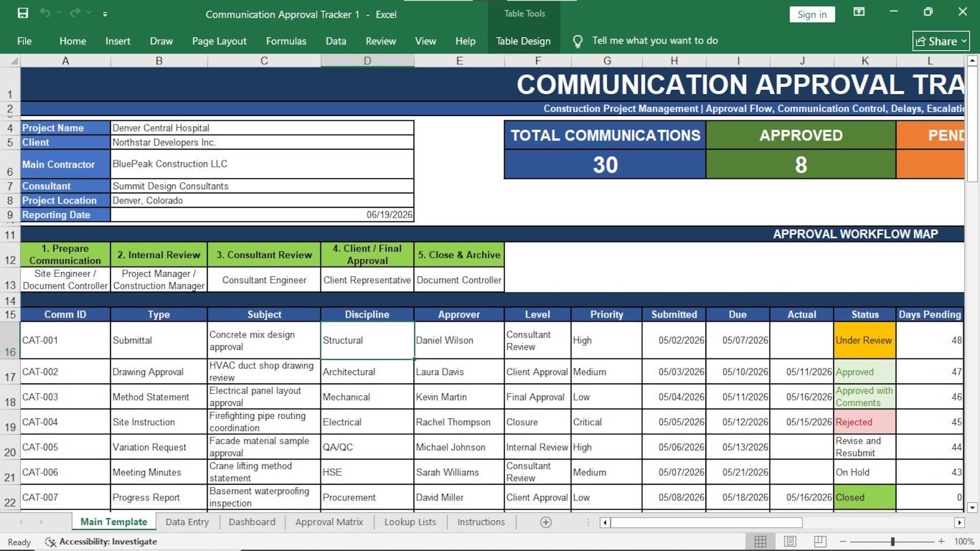Click zoom out minus button
Image resolution: width=980 pixels, height=551 pixels.
pos(843,541)
